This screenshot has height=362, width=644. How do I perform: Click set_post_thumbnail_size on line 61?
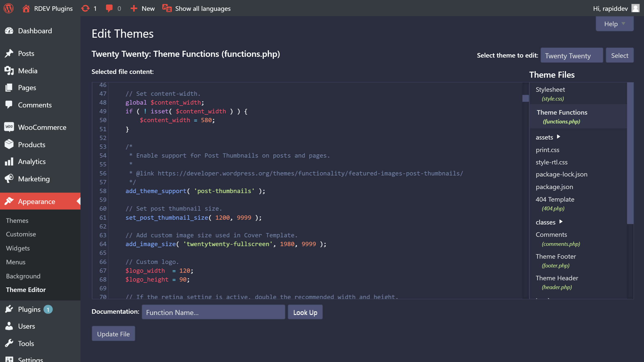point(167,217)
